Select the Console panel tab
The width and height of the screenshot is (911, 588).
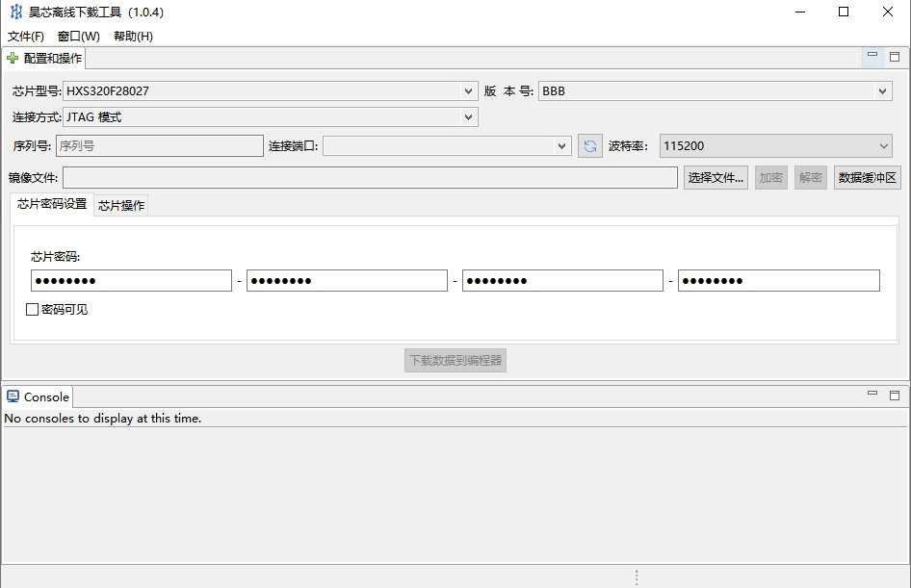38,397
